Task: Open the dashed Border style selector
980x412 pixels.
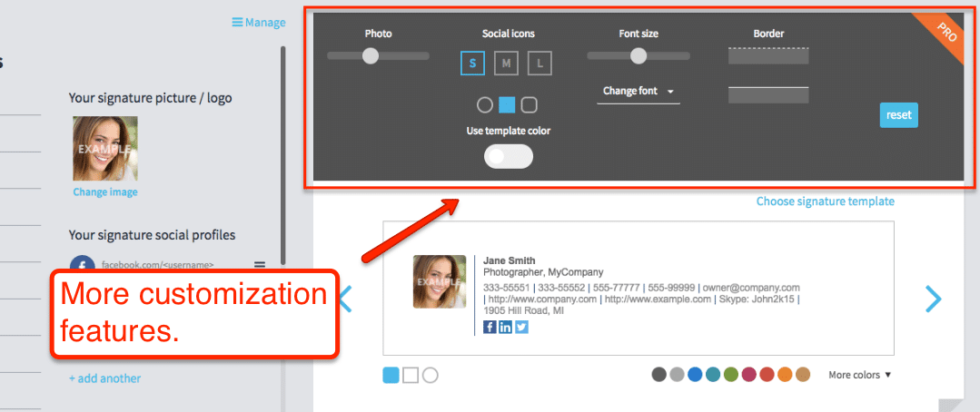Action: [x=767, y=56]
